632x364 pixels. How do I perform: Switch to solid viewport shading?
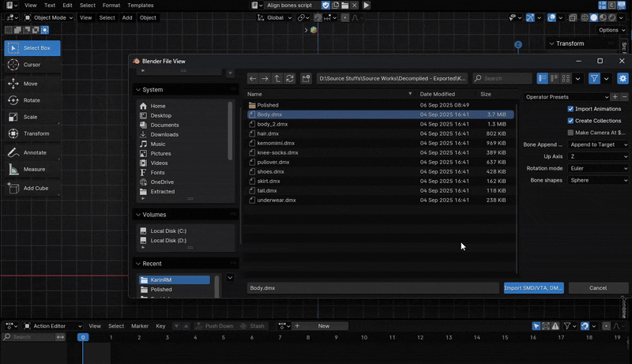coord(594,17)
